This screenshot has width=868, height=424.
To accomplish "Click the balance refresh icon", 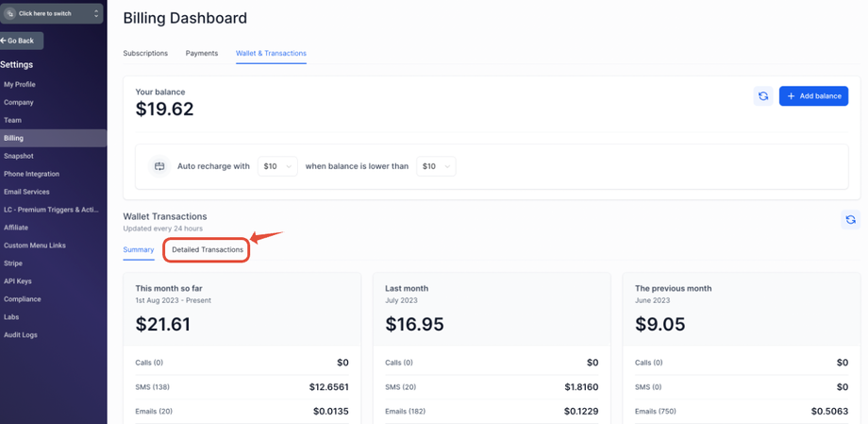I will 763,96.
